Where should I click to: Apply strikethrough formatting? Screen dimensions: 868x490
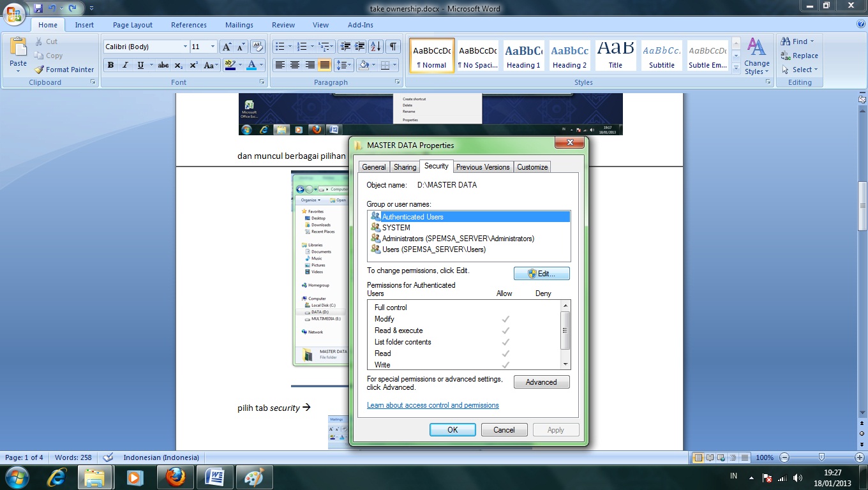(x=163, y=65)
